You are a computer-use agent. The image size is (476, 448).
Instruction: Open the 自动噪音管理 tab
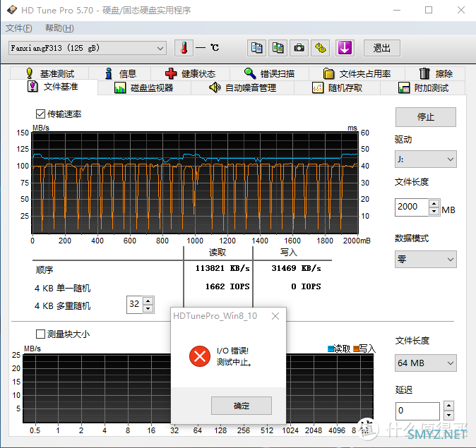pyautogui.click(x=242, y=88)
